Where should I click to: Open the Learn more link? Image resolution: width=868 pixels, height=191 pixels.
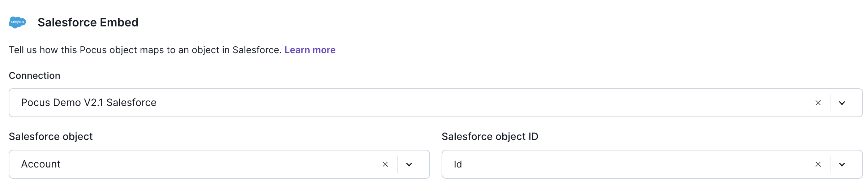310,50
